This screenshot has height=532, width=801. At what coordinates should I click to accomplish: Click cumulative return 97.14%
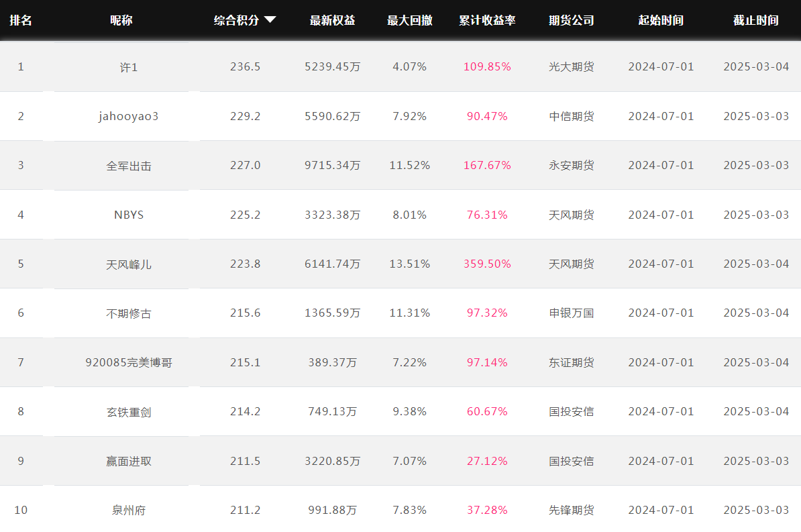click(x=487, y=362)
